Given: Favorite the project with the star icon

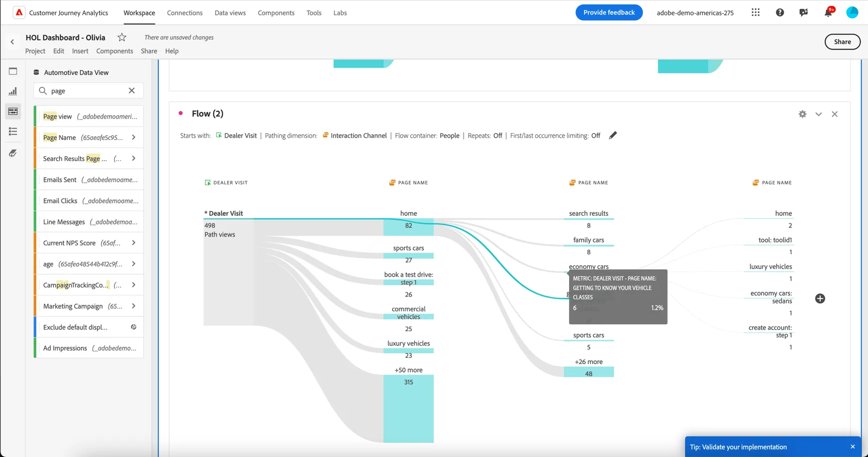Looking at the screenshot, I should (x=122, y=37).
